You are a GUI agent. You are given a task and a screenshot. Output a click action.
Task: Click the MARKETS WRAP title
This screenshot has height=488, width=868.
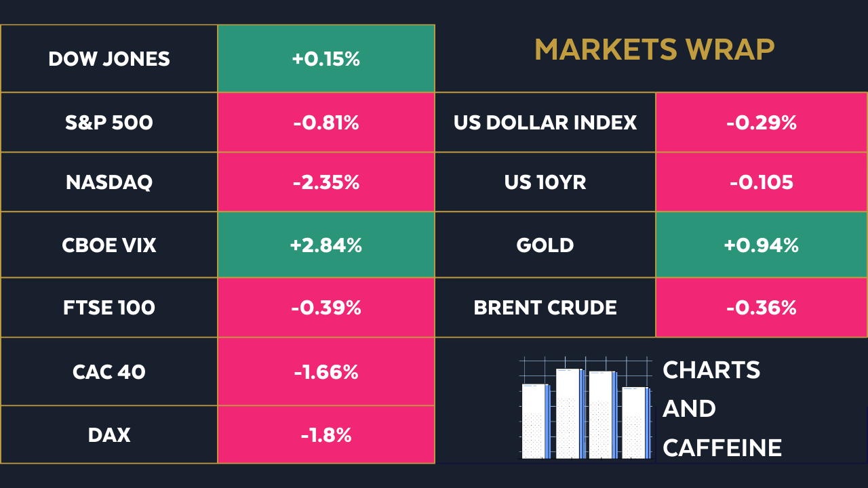click(654, 49)
